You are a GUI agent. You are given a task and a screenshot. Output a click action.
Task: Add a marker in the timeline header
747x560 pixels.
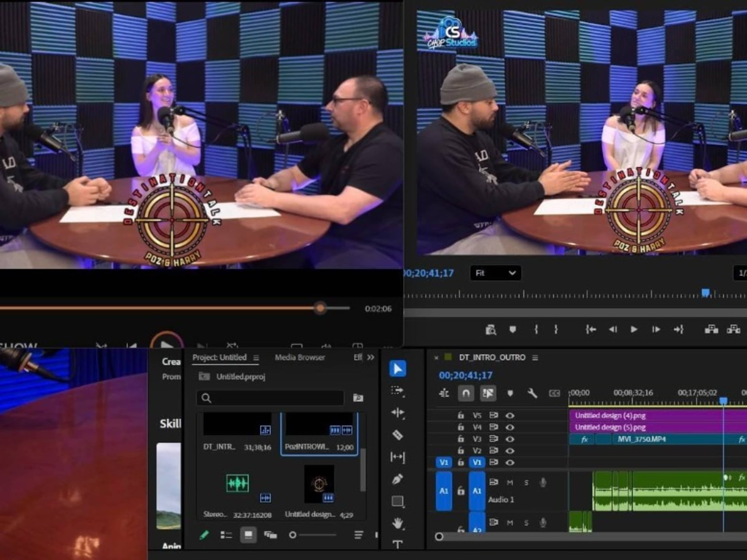coord(510,393)
